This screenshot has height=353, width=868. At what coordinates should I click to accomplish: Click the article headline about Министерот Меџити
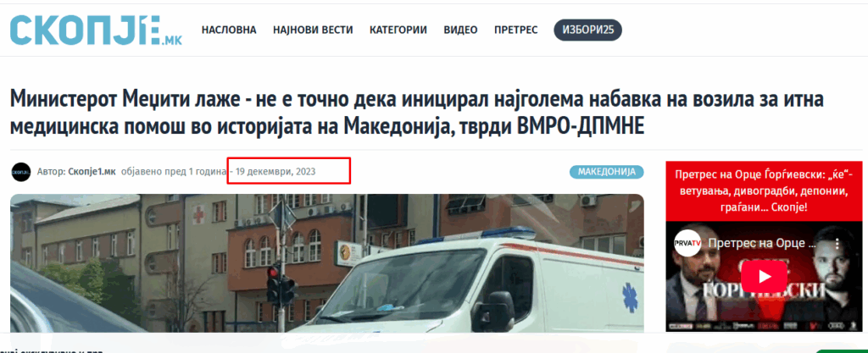coord(417,113)
